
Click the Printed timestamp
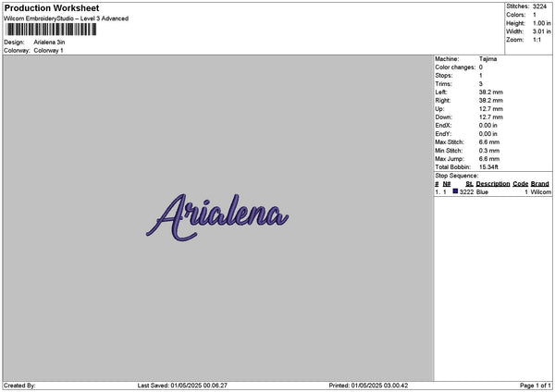pos(368,386)
